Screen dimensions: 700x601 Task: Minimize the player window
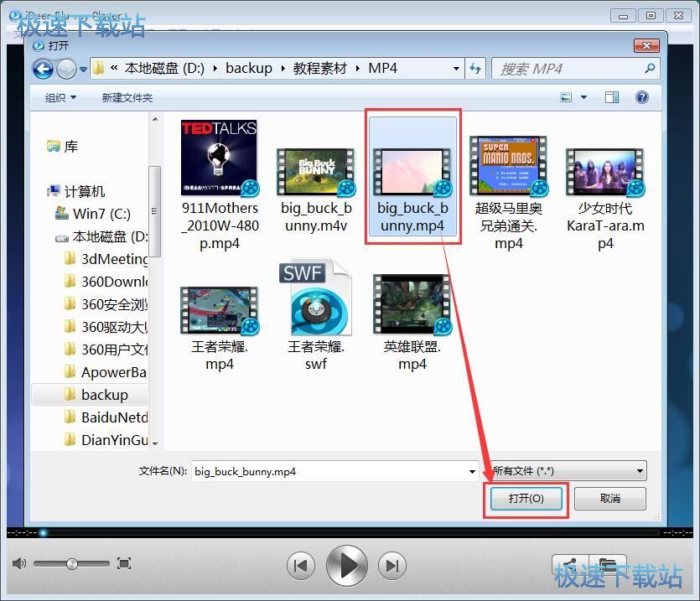click(x=623, y=16)
